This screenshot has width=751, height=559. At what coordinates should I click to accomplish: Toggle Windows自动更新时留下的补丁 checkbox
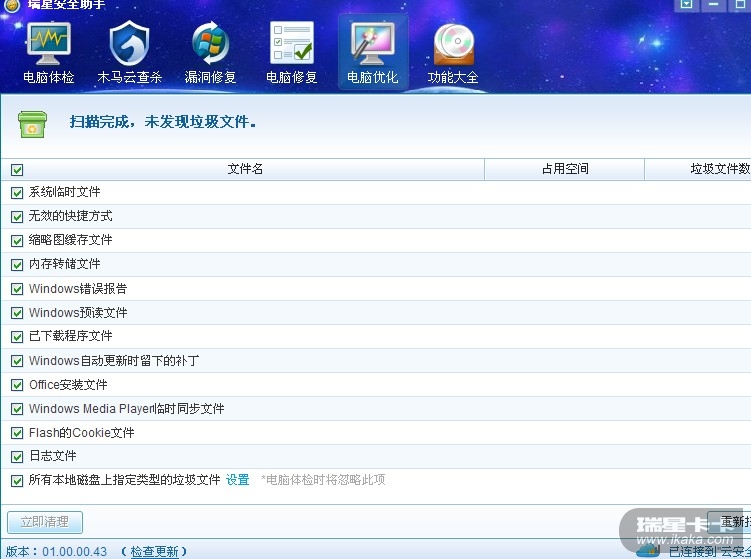click(x=17, y=361)
